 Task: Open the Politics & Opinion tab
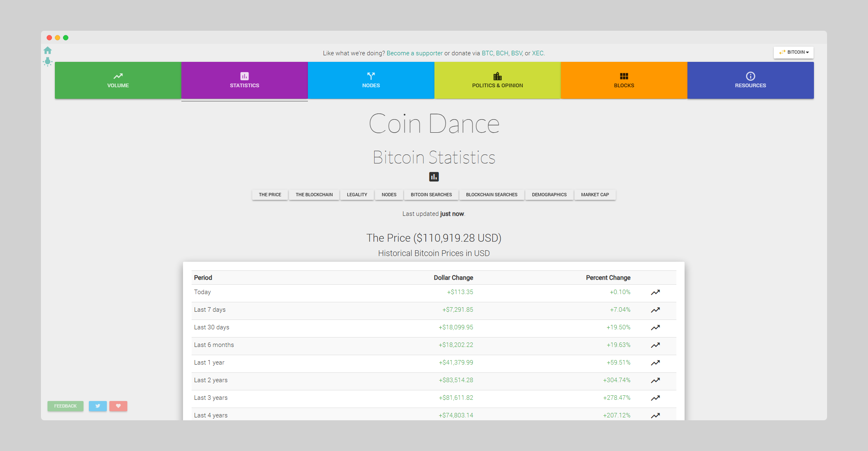[497, 80]
